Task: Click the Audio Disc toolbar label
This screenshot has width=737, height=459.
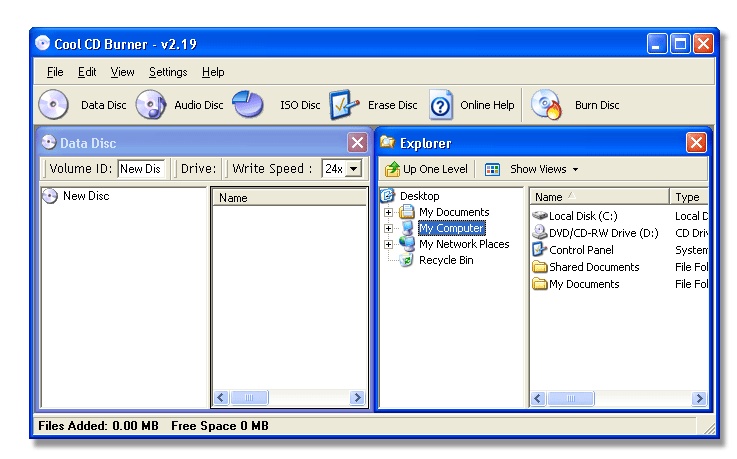Action: tap(199, 105)
